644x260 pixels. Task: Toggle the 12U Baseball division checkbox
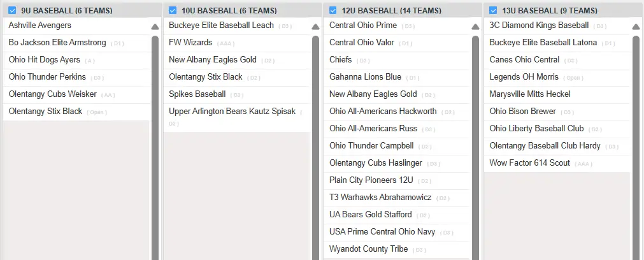pos(333,10)
